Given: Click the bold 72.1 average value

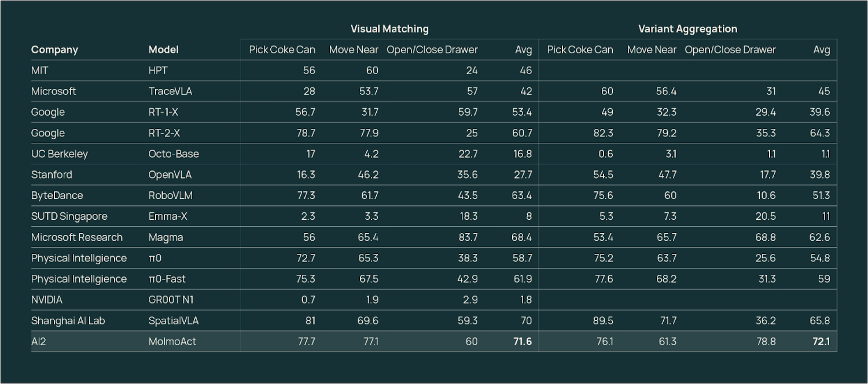Looking at the screenshot, I should click(821, 341).
